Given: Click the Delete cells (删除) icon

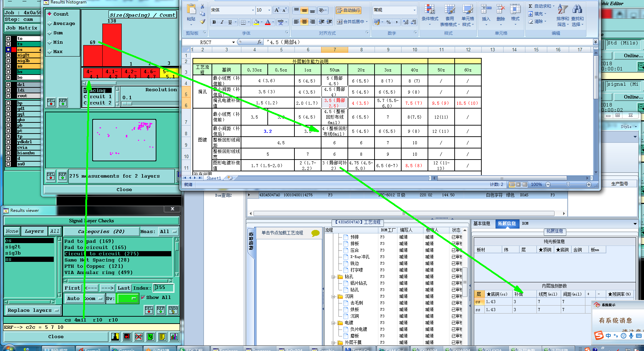Looking at the screenshot, I should [x=500, y=9].
